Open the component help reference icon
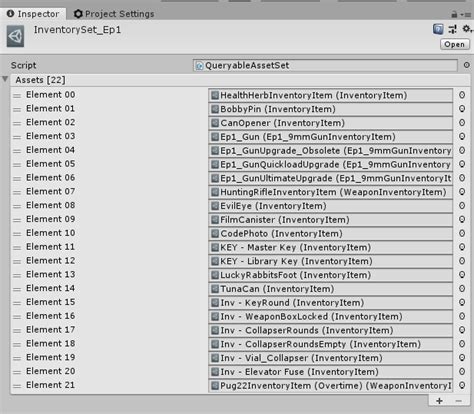This screenshot has height=414, width=474. [438, 29]
